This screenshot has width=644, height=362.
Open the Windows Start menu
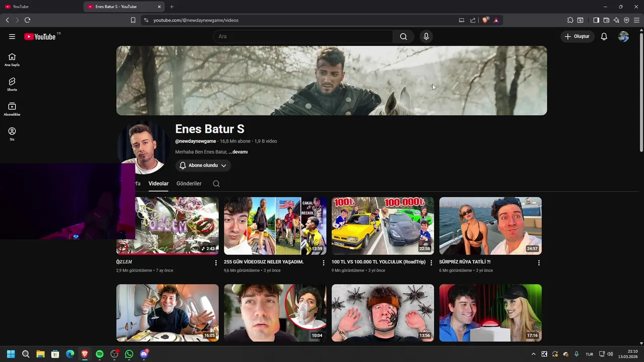click(11, 354)
